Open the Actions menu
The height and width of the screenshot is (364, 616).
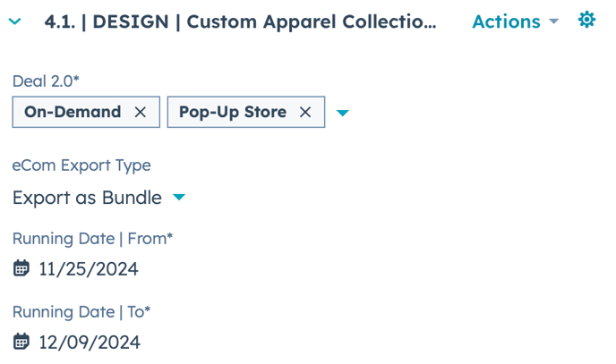point(506,21)
